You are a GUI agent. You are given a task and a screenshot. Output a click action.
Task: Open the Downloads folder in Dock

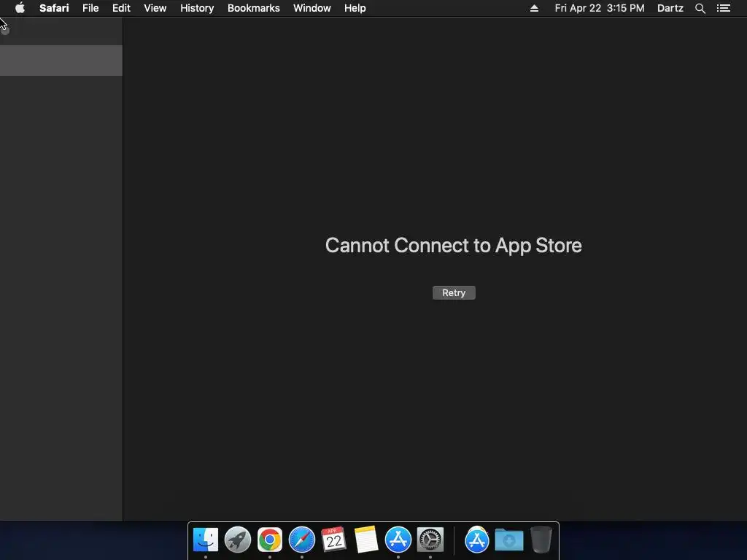point(508,540)
